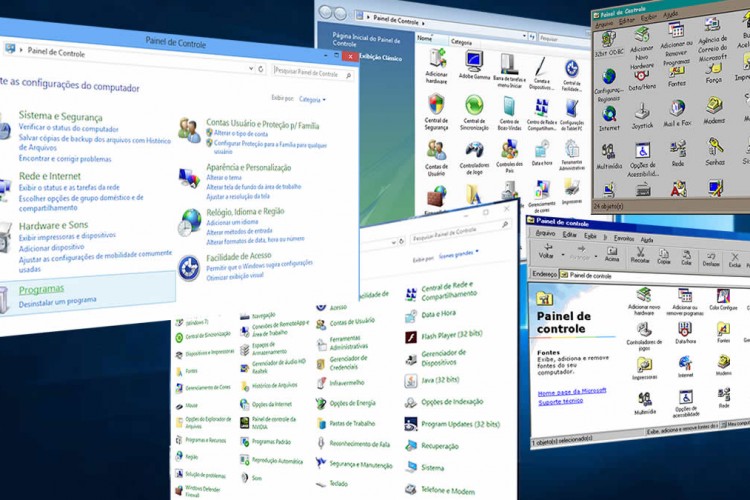The image size is (750, 500).
Task: Open Controles dos Pais icon
Action: (x=509, y=156)
